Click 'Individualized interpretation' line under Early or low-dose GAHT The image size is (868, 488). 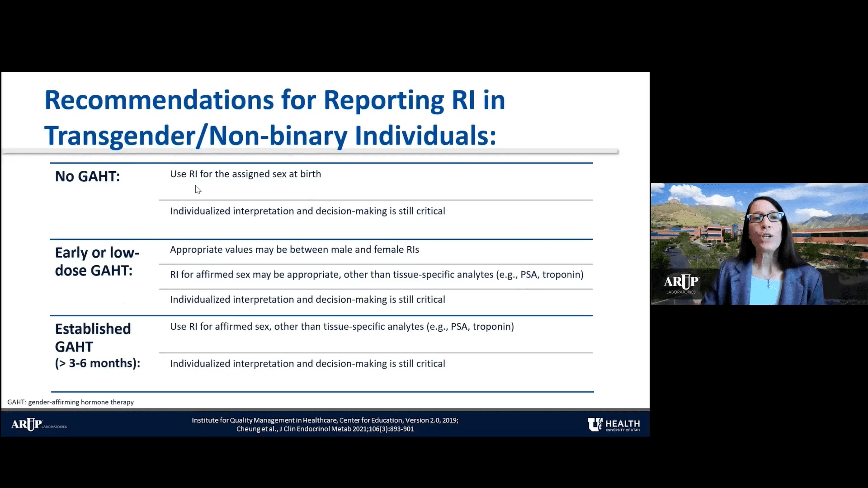tap(307, 300)
